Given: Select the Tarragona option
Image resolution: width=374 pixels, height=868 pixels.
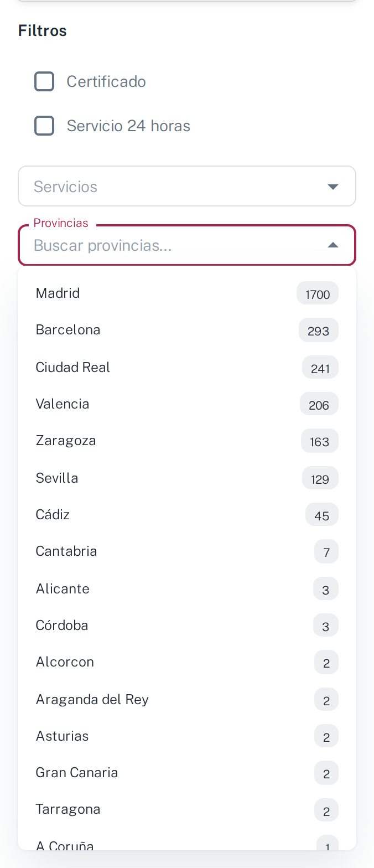Looking at the screenshot, I should point(187,810).
